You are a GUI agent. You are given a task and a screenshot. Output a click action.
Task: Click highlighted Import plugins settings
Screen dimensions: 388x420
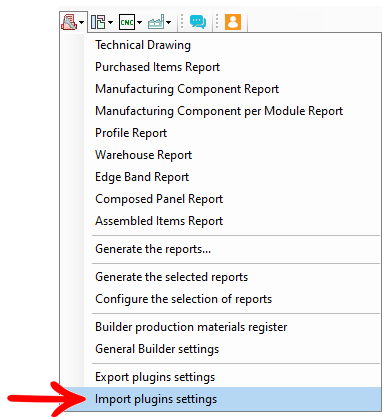click(156, 399)
